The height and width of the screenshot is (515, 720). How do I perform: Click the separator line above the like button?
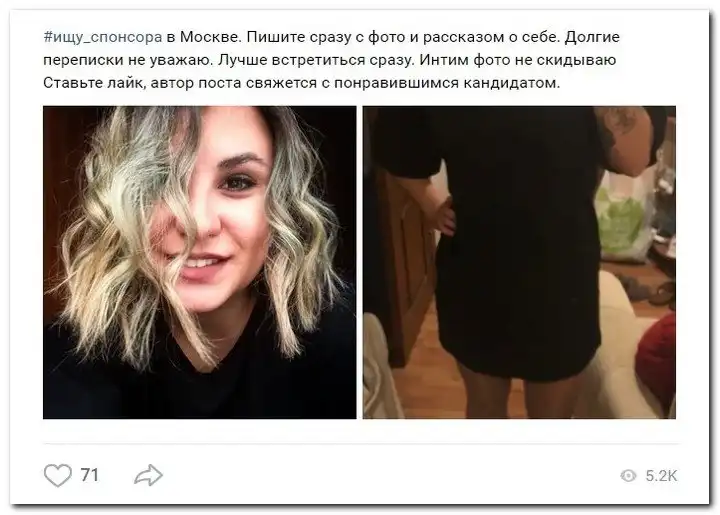361,444
